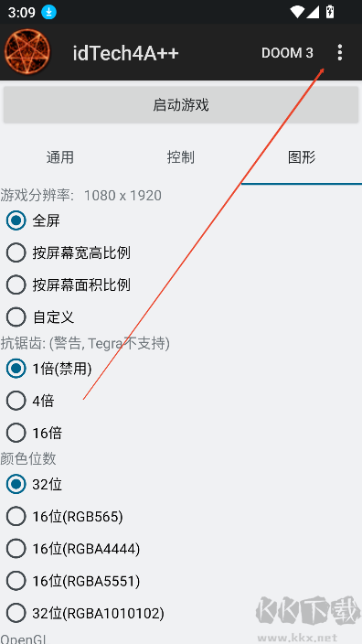Tap the battery status icon
The width and height of the screenshot is (362, 644).
[330, 12]
